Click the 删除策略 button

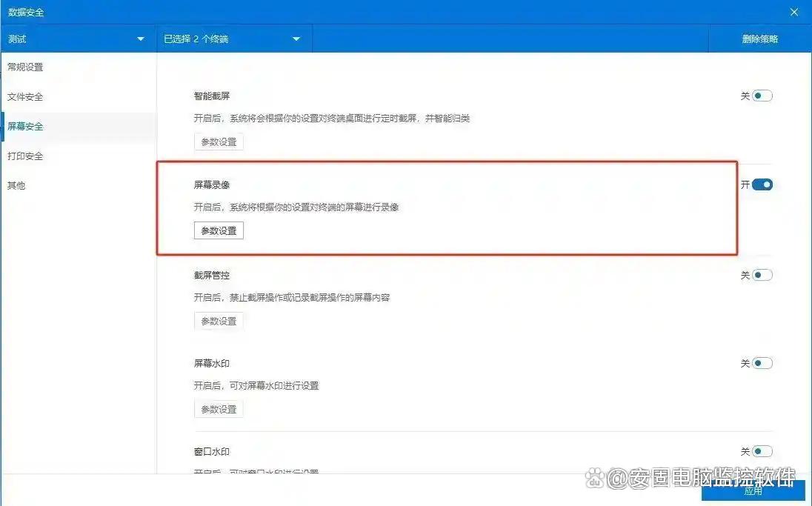759,39
